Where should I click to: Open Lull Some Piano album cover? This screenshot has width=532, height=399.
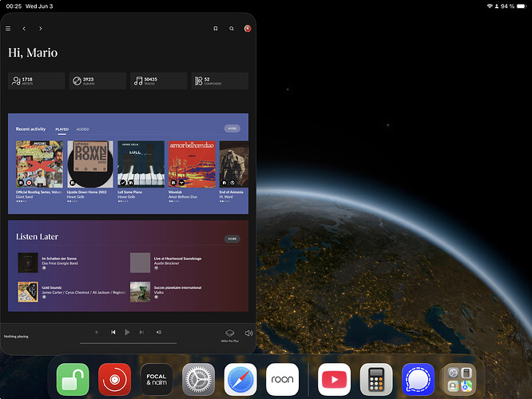pos(141,164)
